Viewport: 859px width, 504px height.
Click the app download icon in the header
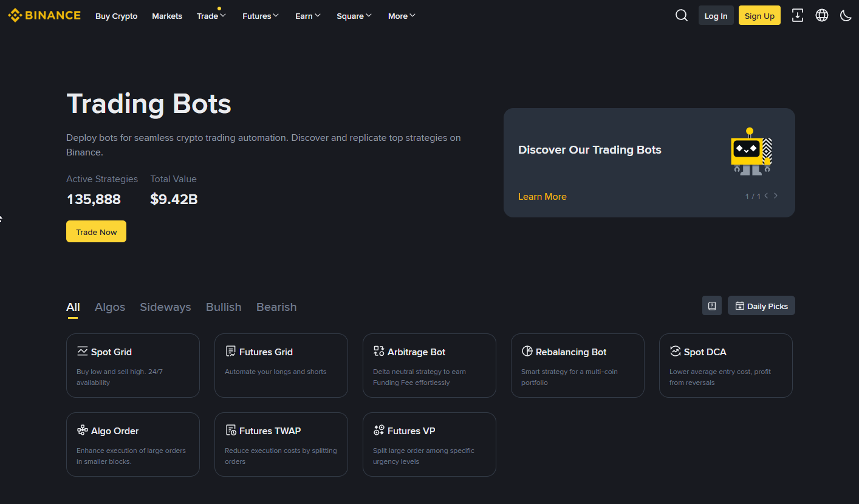pyautogui.click(x=798, y=15)
